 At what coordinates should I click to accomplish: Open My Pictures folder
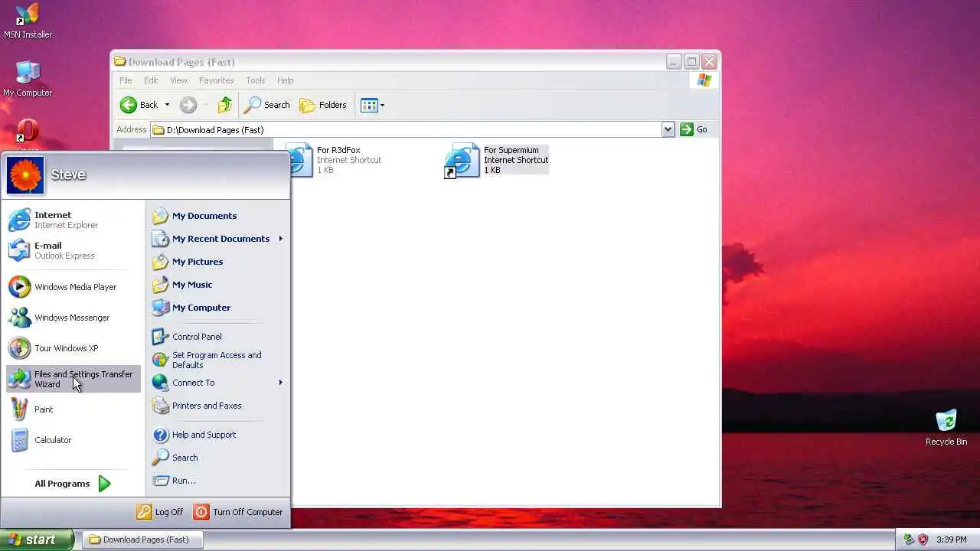(x=217, y=262)
